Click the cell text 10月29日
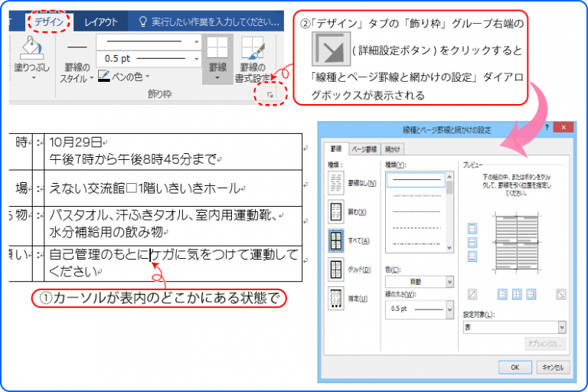Image resolution: width=588 pixels, height=392 pixels. tap(75, 142)
